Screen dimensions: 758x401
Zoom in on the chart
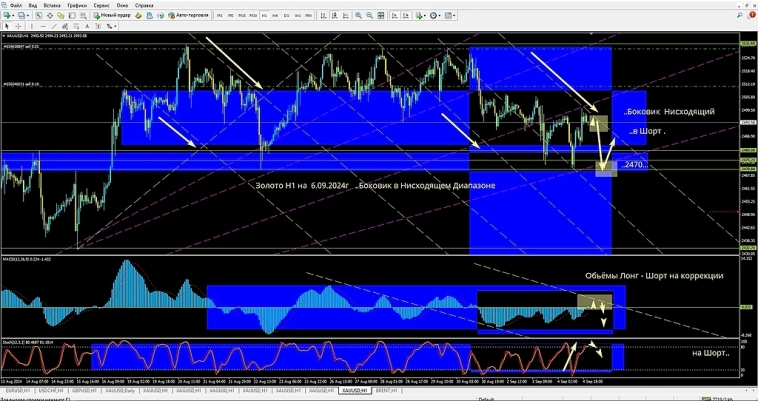[358, 15]
